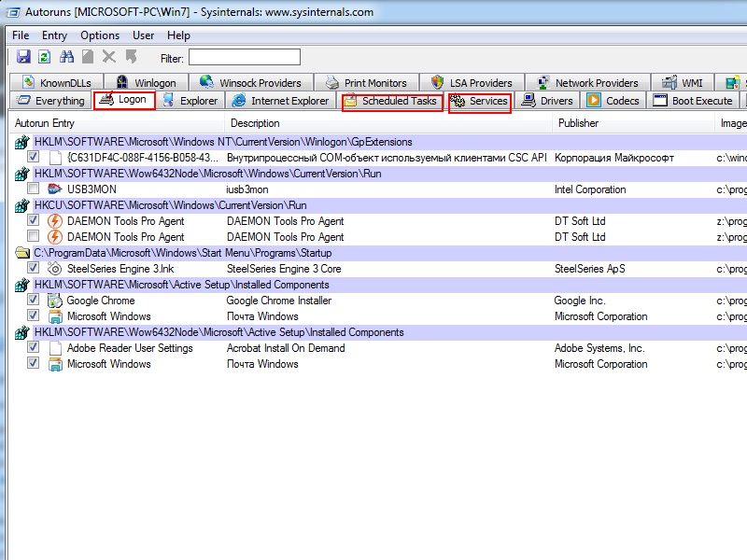Click the Properties page toolbar icon
Viewport: 747px width, 560px height.
88,57
